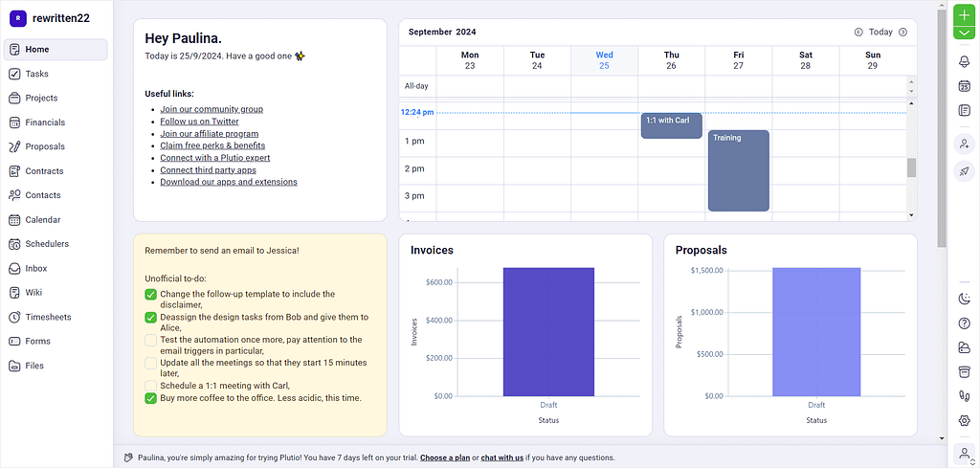Open the notifications bell
This screenshot has width=980, height=468.
[x=964, y=61]
